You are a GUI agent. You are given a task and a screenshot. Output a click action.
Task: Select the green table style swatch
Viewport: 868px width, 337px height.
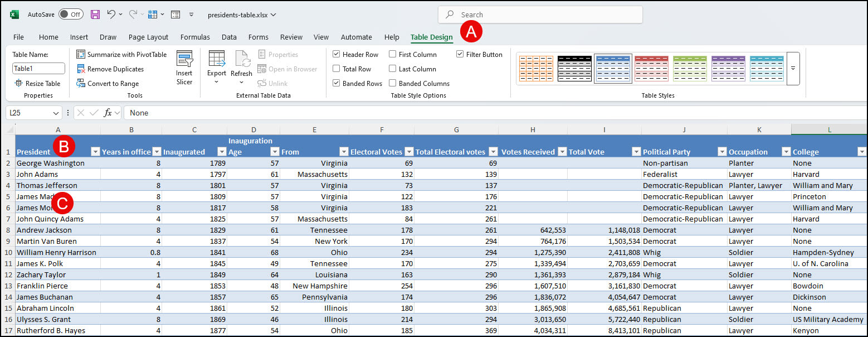[690, 69]
